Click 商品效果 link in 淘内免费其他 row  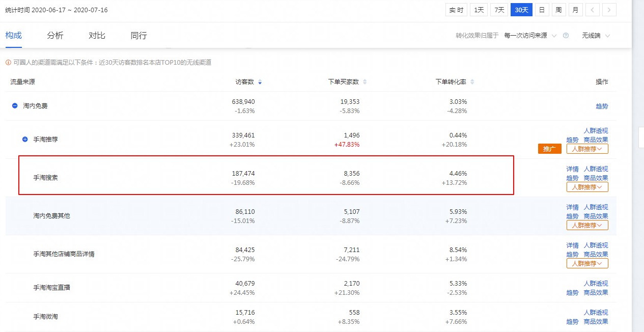596,216
